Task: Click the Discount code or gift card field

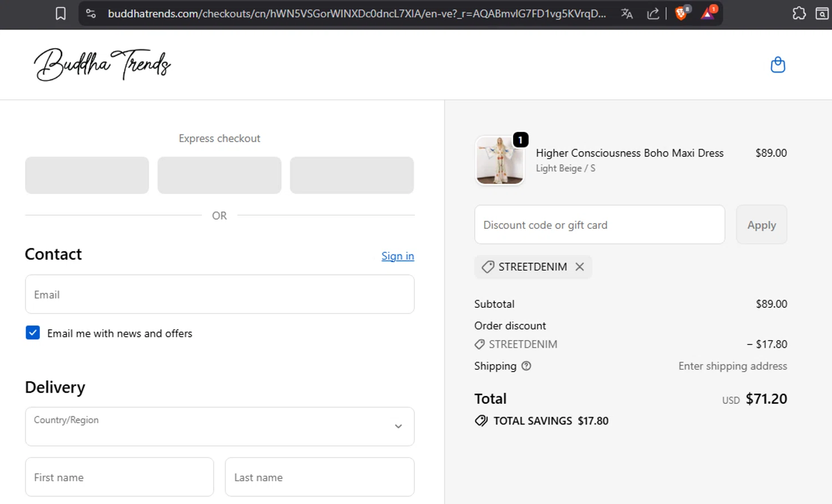Action: (600, 225)
